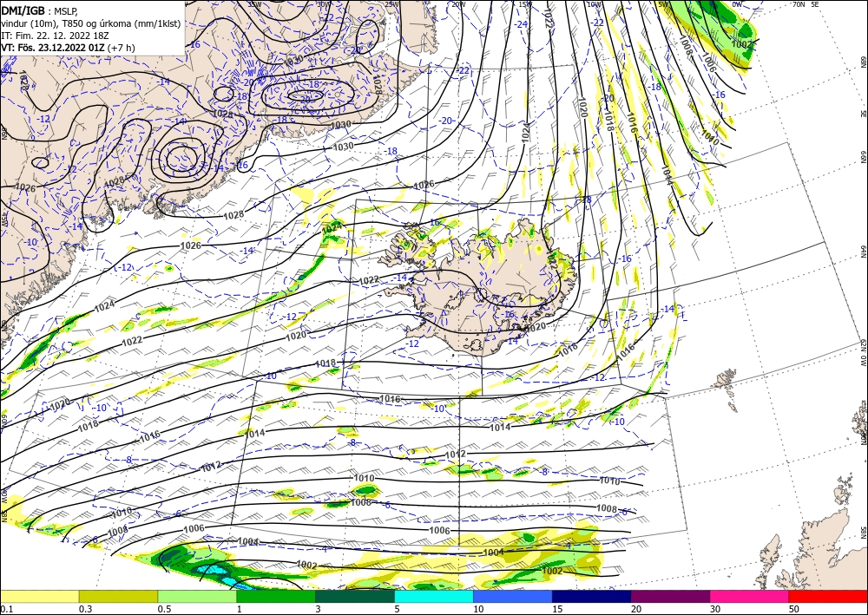Choose the purple 20–30 mm legend swatch
868x615 pixels.
pyautogui.click(x=670, y=596)
